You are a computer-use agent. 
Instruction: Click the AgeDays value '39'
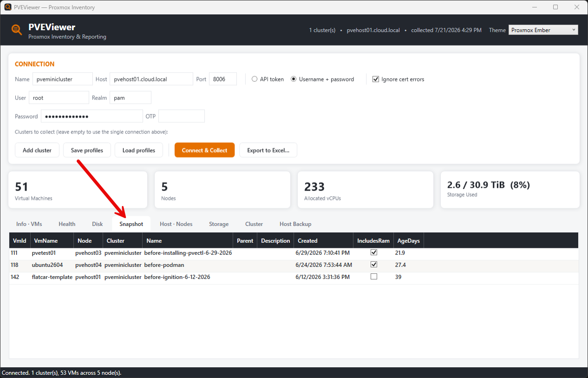(398, 277)
